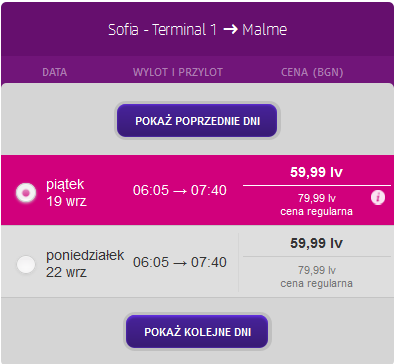The height and width of the screenshot is (364, 394).
Task: Choose the 59,99 lv price on Friday
Action: [316, 172]
